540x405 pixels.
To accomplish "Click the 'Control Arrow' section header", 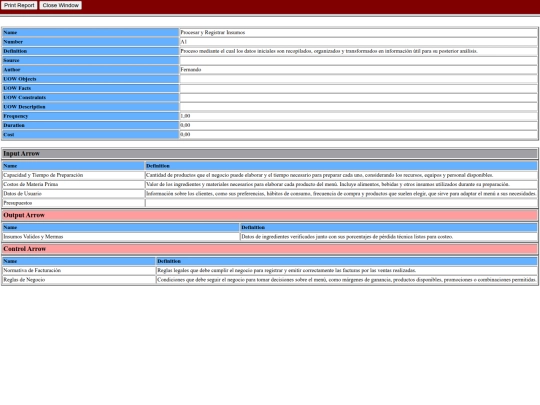I will [269, 249].
